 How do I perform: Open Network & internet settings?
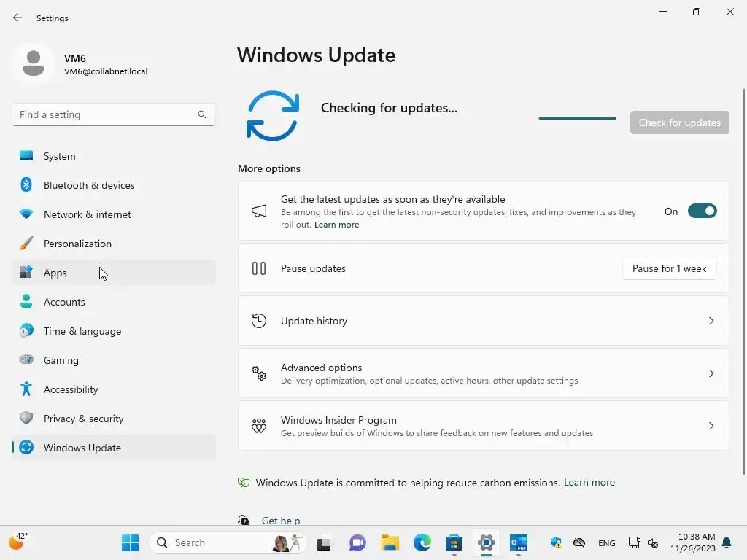tap(114, 214)
